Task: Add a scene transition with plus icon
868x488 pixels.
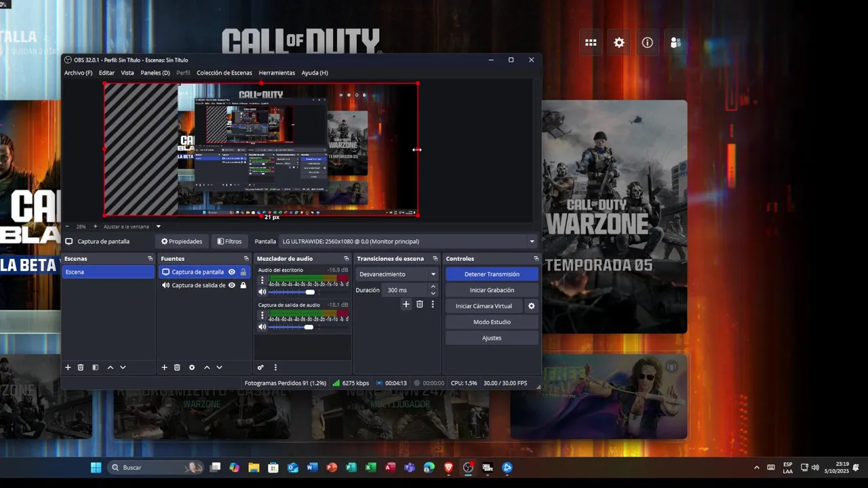Action: pyautogui.click(x=406, y=304)
